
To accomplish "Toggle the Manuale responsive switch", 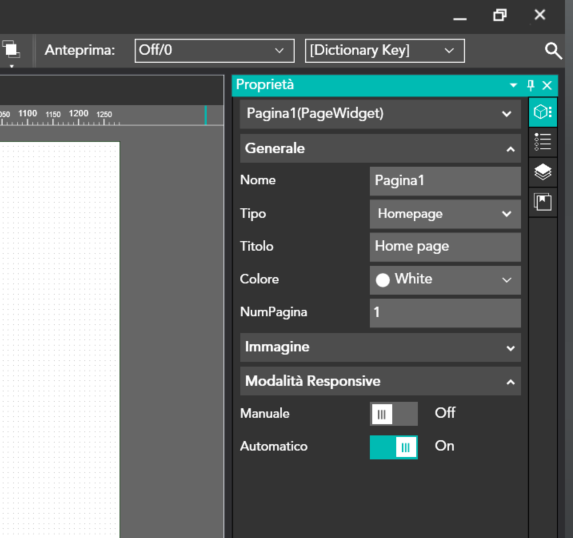I will point(394,414).
